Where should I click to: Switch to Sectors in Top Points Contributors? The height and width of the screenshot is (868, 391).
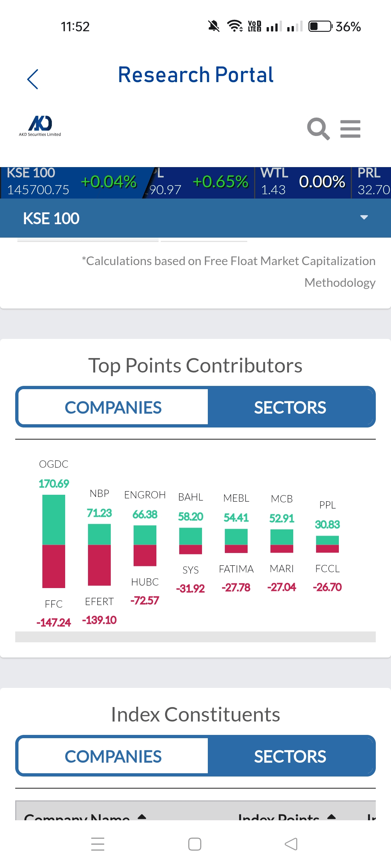pos(290,407)
